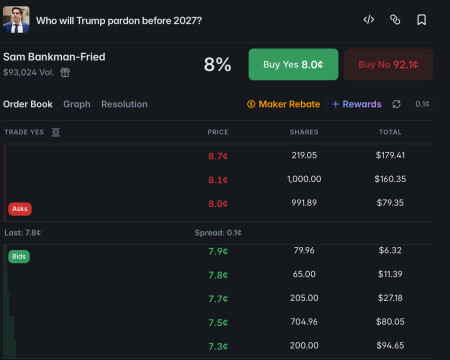This screenshot has width=450, height=360.
Task: Select the 8.0¢ ask price
Action: 218,204
